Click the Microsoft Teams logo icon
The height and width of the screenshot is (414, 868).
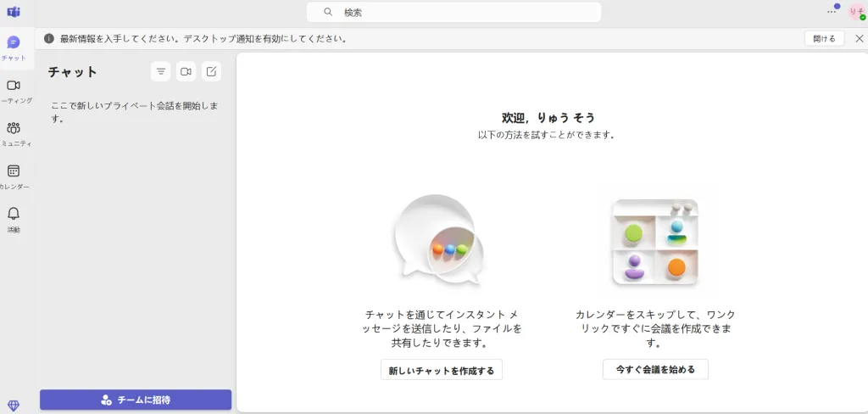(14, 12)
